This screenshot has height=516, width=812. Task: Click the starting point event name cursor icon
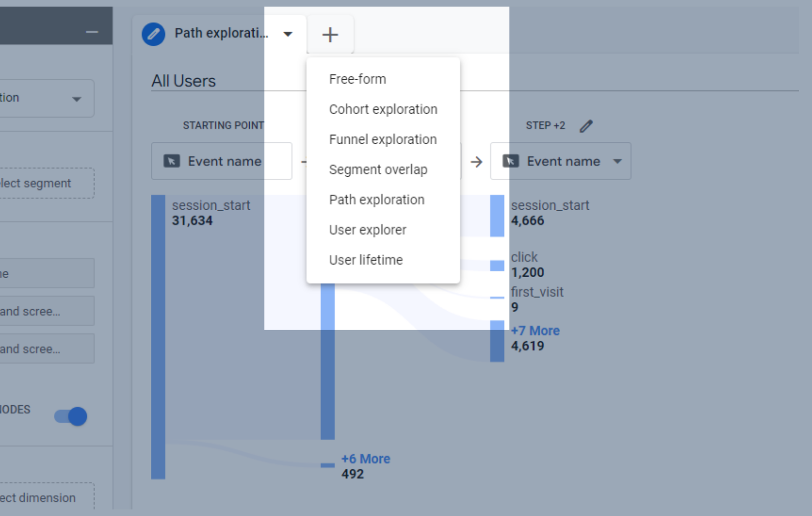(x=171, y=161)
